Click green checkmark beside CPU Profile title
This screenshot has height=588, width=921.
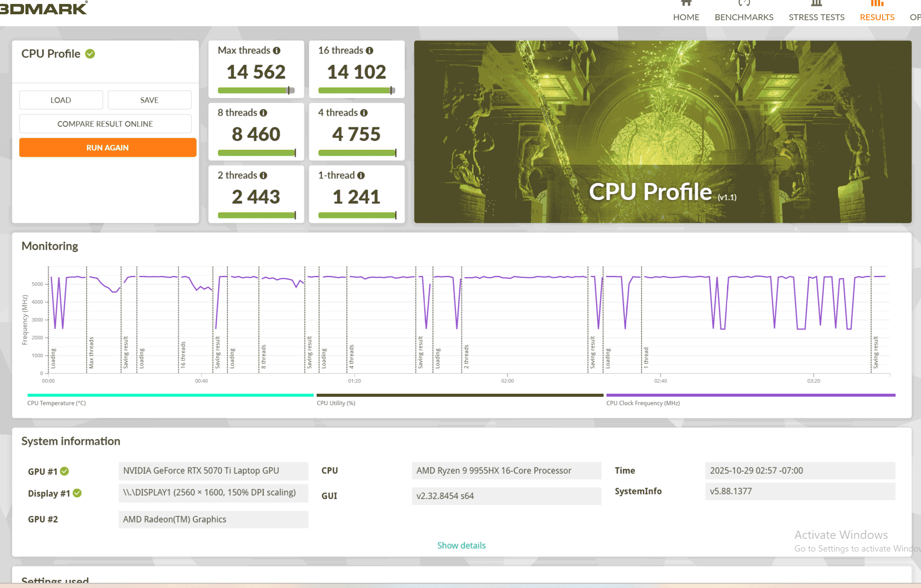point(90,54)
